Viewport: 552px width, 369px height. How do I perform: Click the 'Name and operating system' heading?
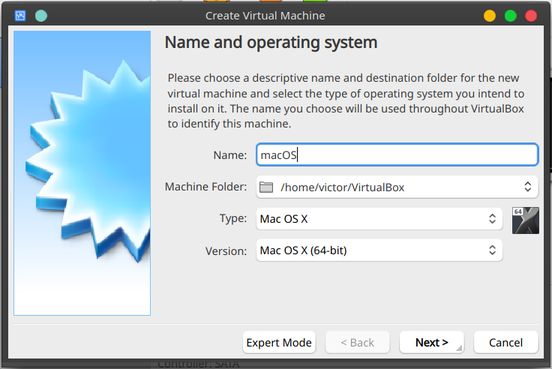[271, 43]
